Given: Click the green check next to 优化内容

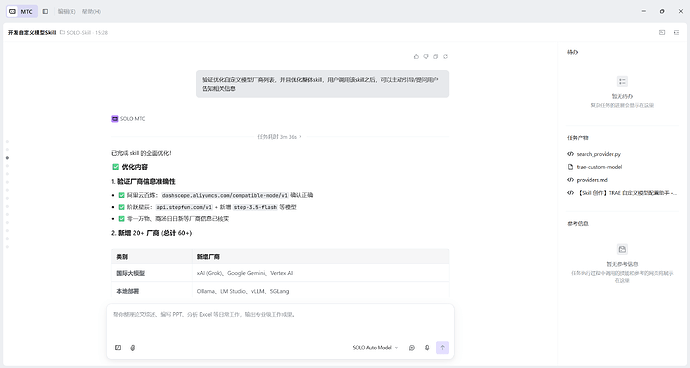Looking at the screenshot, I should [x=115, y=167].
